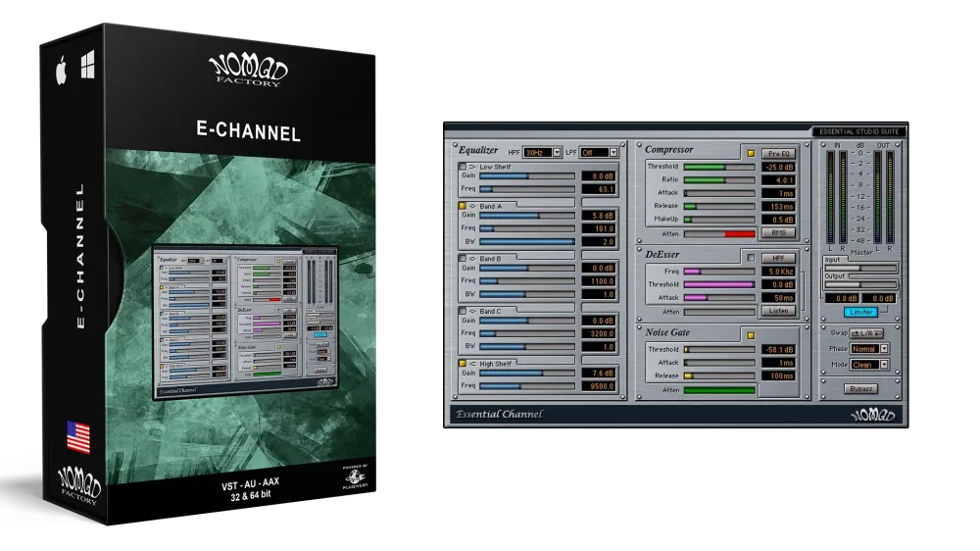Image resolution: width=980 pixels, height=551 pixels.
Task: Click the powered-by logo at the box corner
Action: [355, 477]
